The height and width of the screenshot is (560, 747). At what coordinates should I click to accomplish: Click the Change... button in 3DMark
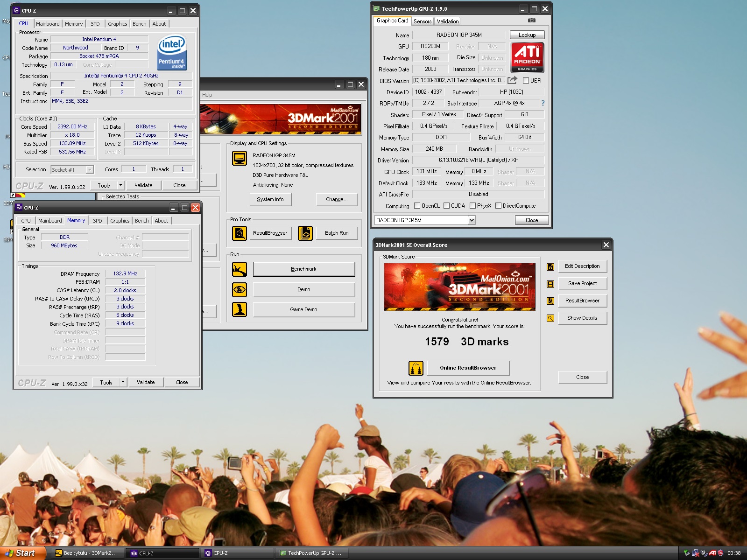[337, 200]
